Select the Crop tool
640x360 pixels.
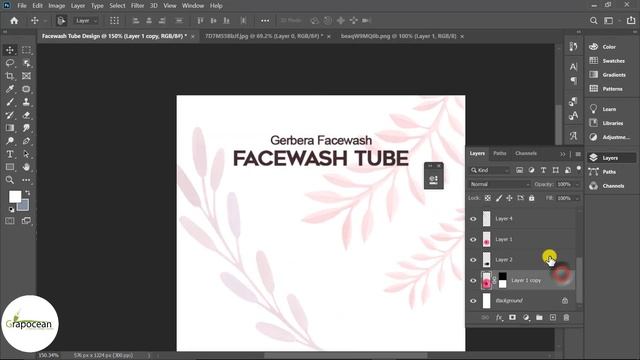(x=10, y=76)
